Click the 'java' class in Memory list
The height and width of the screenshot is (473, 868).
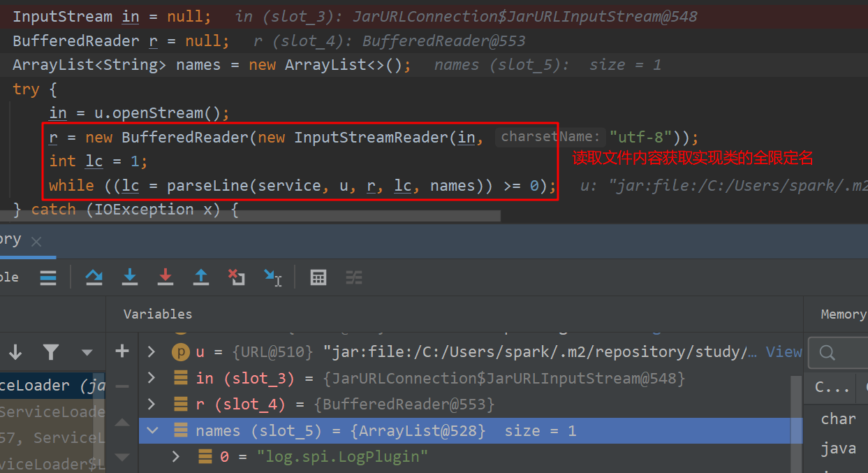tap(838, 448)
